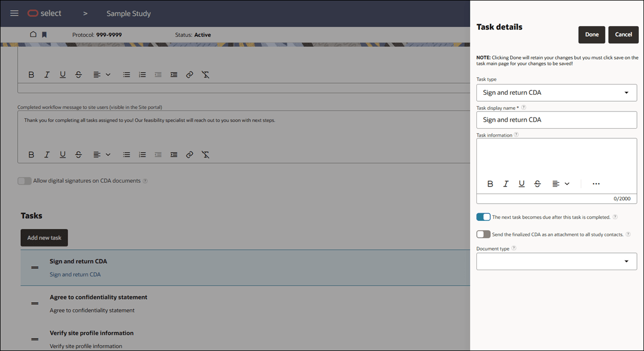
Task: Apply strikethrough in the Completed workflow message editor
Action: click(x=78, y=154)
